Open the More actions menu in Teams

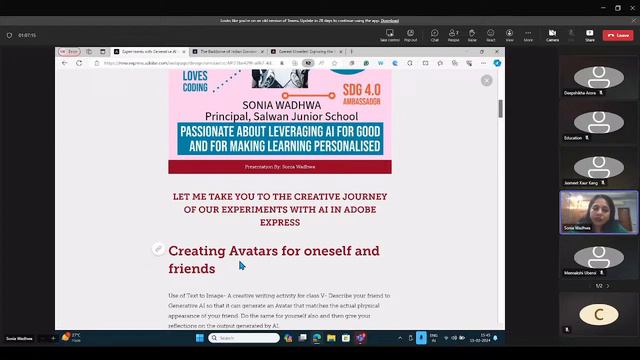point(528,35)
